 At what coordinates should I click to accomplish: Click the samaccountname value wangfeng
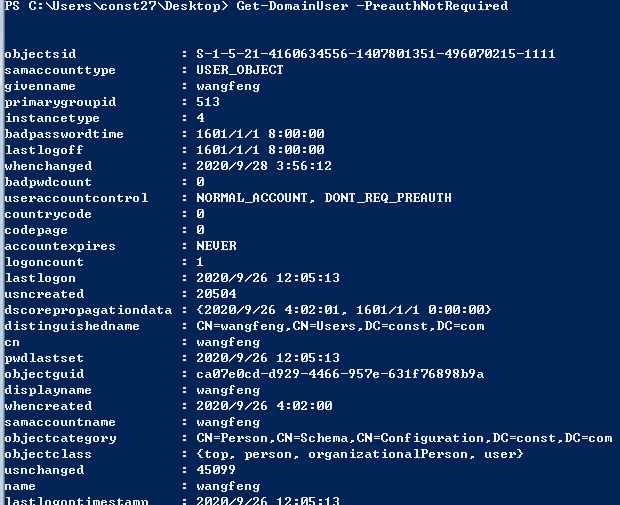click(228, 422)
